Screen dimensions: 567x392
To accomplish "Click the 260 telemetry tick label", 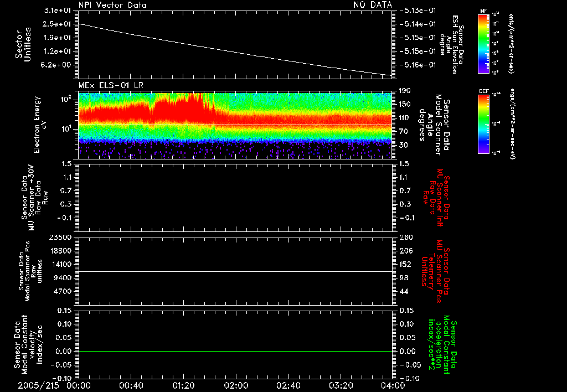I will [x=406, y=238].
